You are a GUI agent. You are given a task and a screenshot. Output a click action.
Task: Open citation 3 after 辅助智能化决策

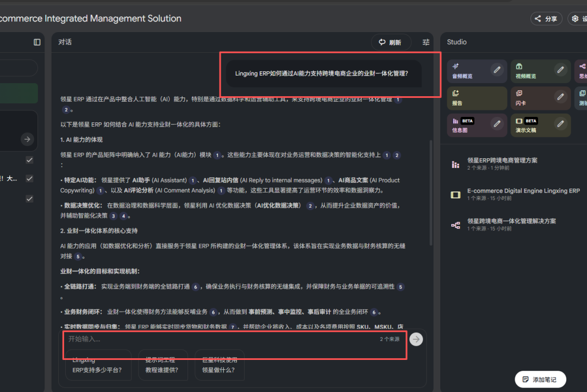click(x=113, y=216)
